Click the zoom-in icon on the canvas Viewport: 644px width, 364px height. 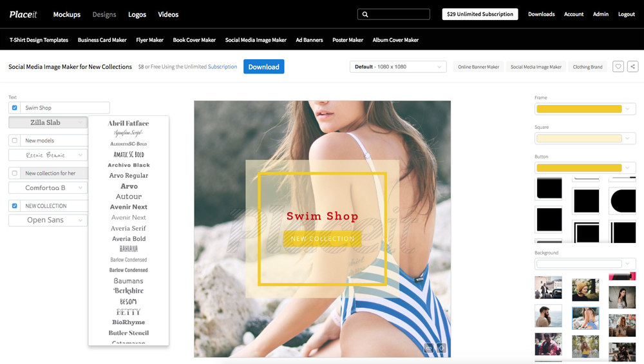[442, 348]
